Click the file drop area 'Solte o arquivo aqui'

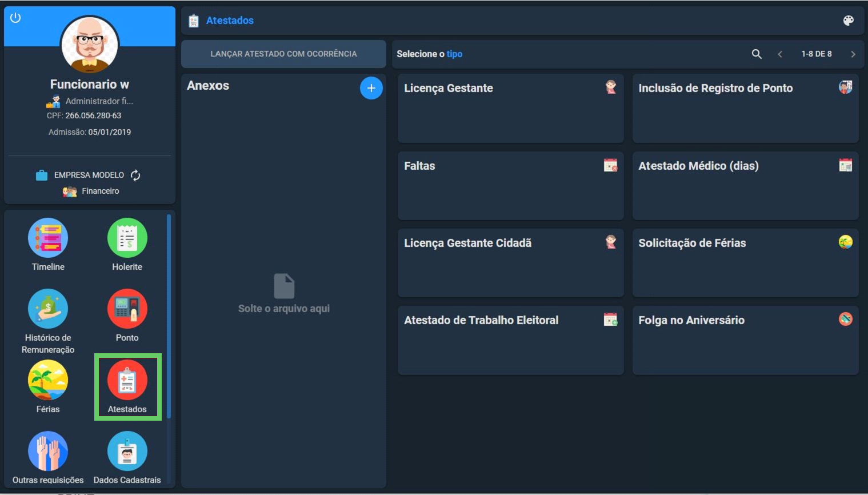tap(284, 295)
